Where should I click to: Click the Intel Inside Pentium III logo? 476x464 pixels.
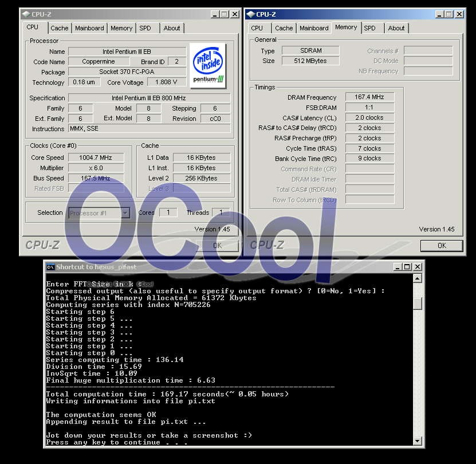(x=208, y=66)
